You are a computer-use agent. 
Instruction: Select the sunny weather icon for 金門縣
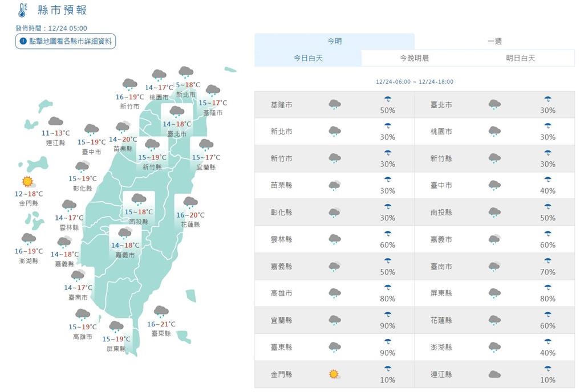[334, 374]
